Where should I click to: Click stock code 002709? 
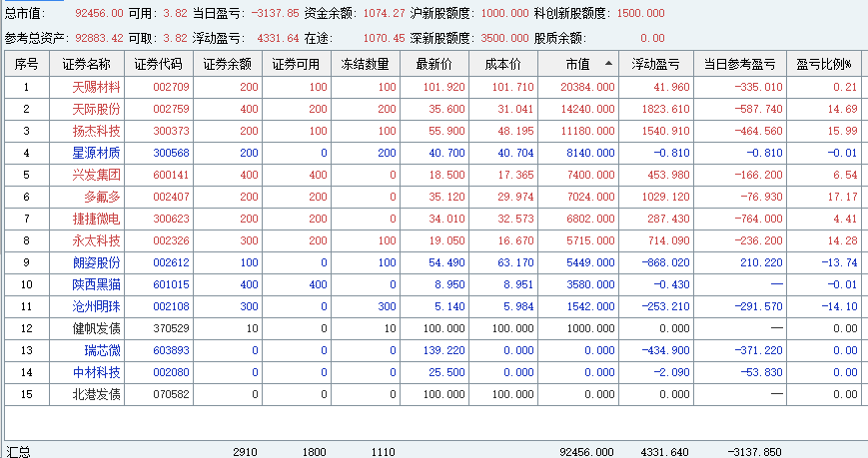(171, 87)
